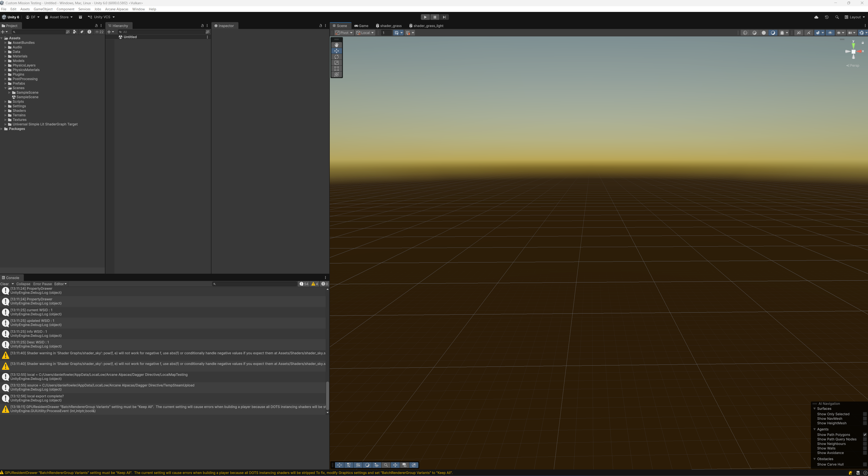Expand the Prefabs folder
Viewport: 868px width, 476px height.
[x=6, y=83]
